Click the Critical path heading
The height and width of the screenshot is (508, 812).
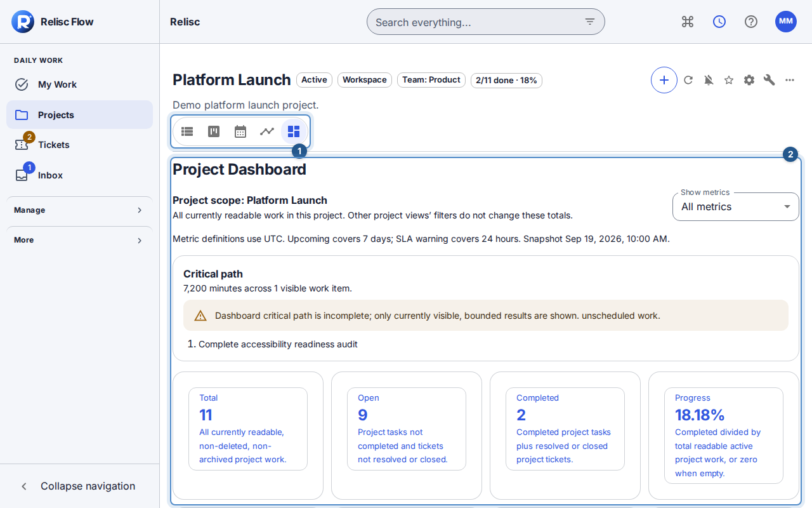click(213, 274)
